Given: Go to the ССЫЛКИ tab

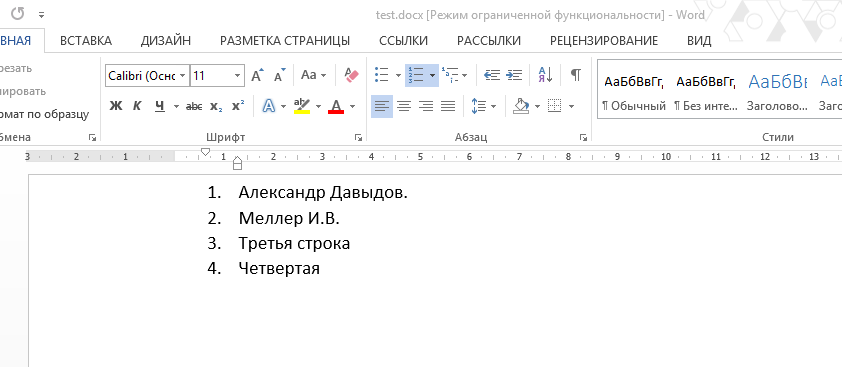Looking at the screenshot, I should point(403,41).
